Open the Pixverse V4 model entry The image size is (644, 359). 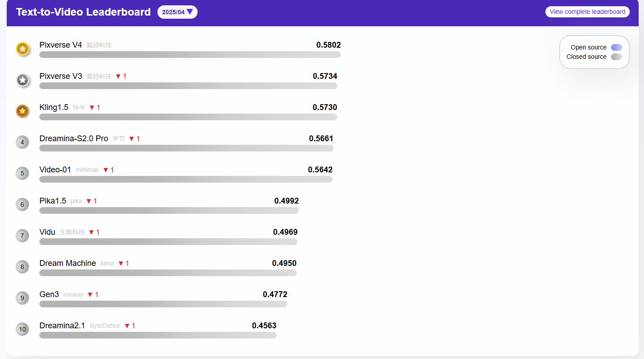pos(61,45)
